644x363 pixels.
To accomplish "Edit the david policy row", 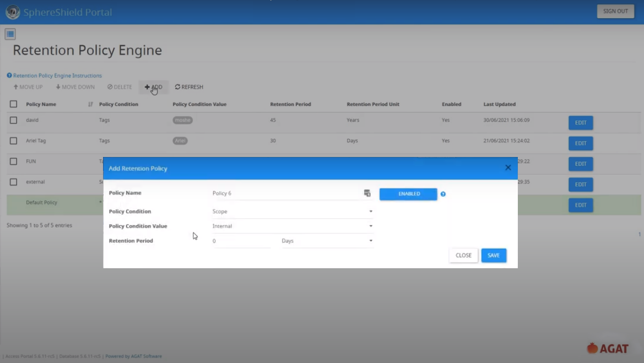I will click(580, 123).
